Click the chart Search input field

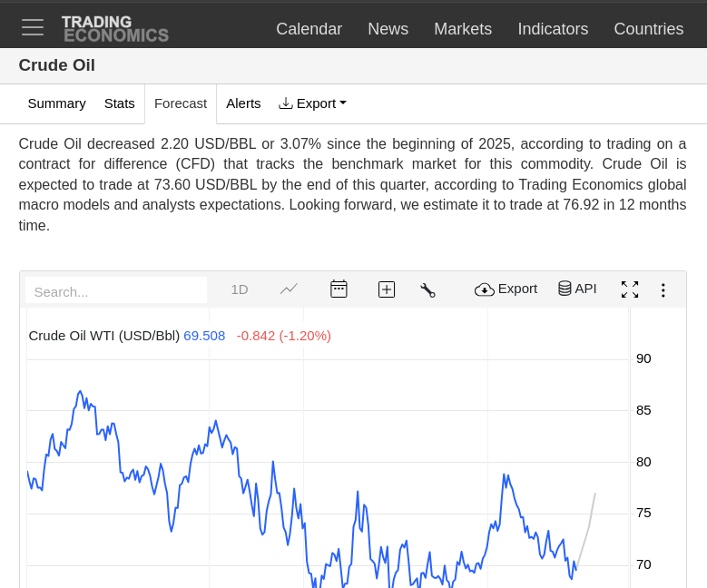116,291
